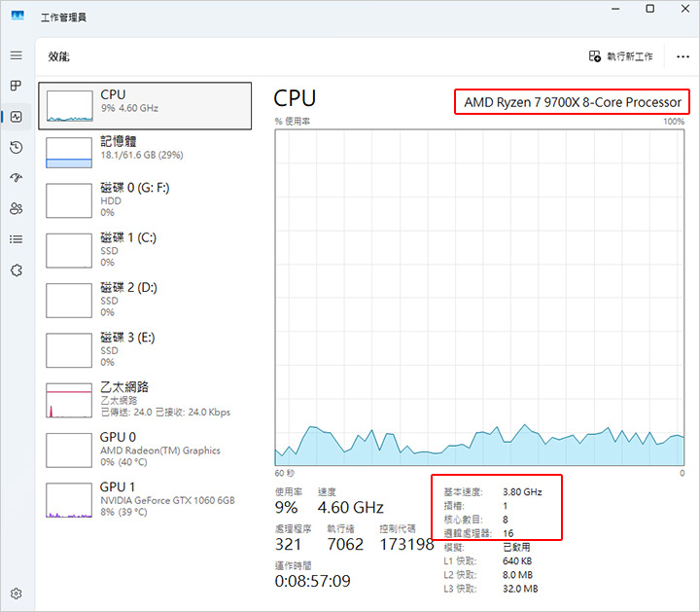Select the Performance page icon

pos(17,117)
